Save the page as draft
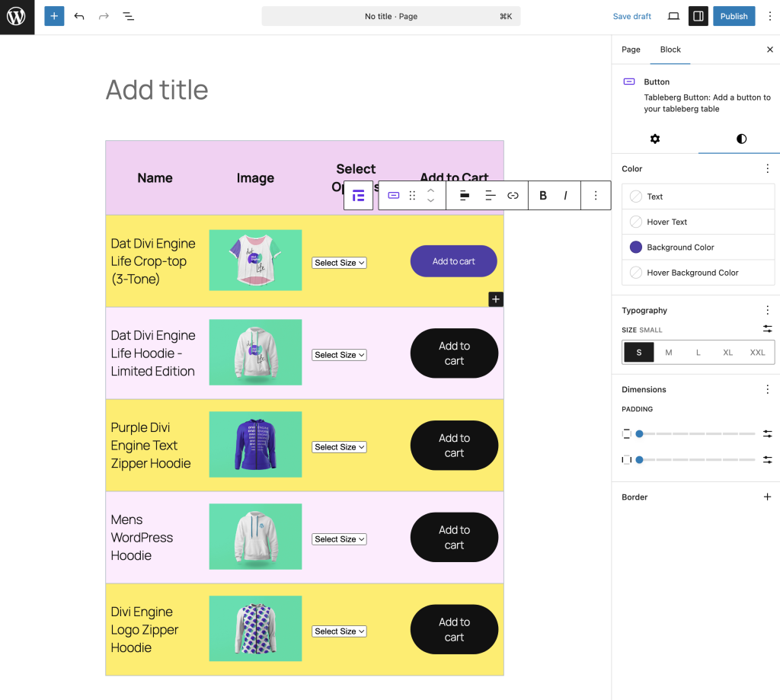 (631, 17)
